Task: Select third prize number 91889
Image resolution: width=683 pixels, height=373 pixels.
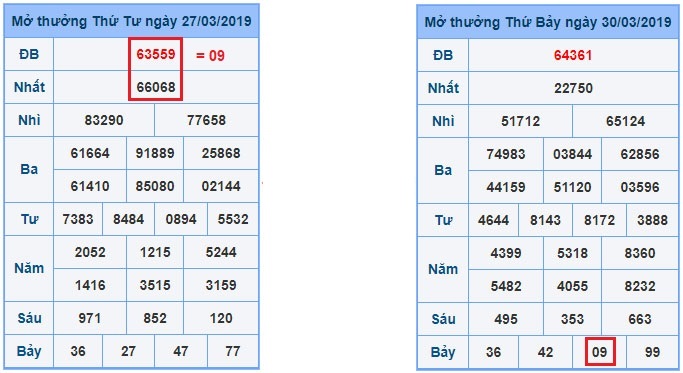Action: pos(155,153)
